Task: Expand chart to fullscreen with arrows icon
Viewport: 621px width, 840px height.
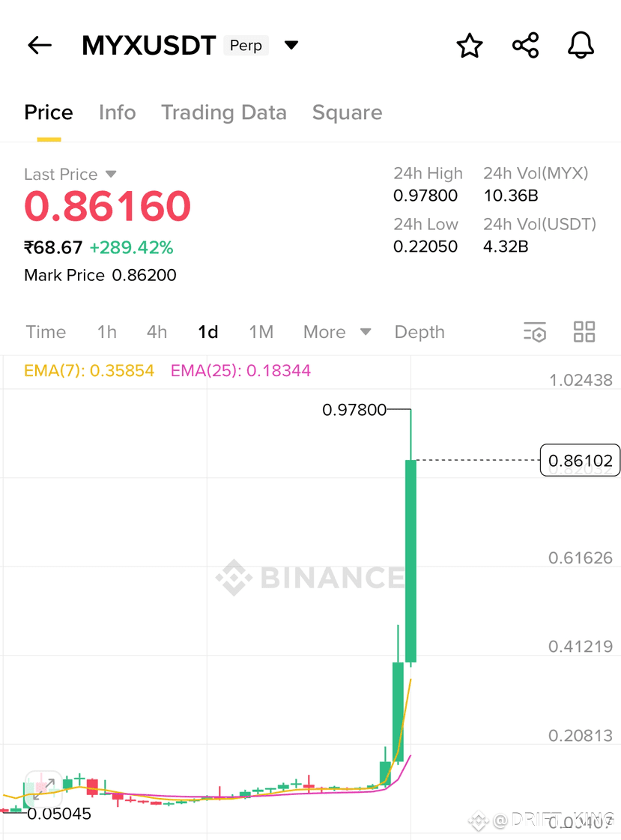Action: click(x=44, y=788)
